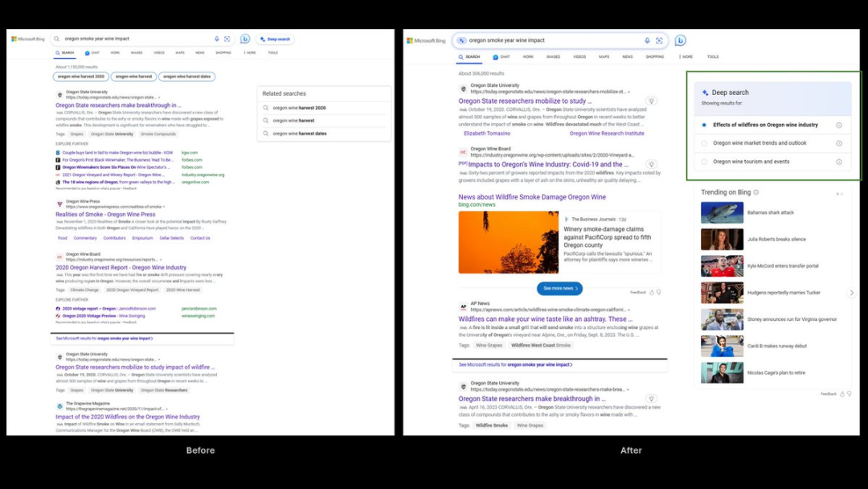868x489 pixels.
Task: Switch to IMAGES tab in right screenshot
Action: (x=553, y=56)
